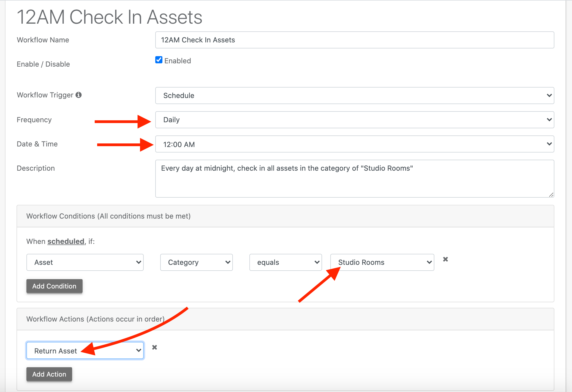Click the Workflow Actions panel header
572x392 pixels.
point(285,319)
